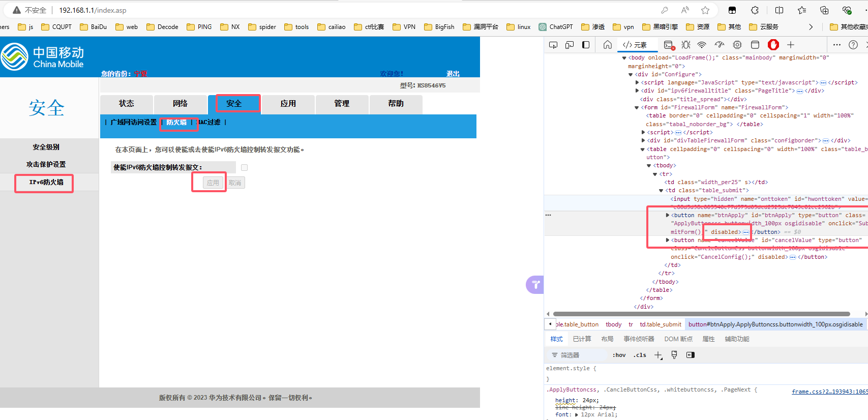Expand the div id=ipv6firewalltitle node

637,91
